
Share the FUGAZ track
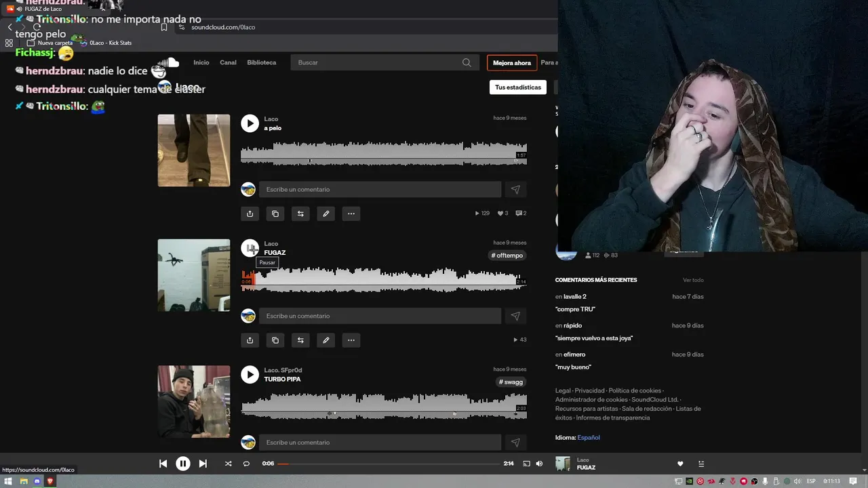[x=250, y=340]
